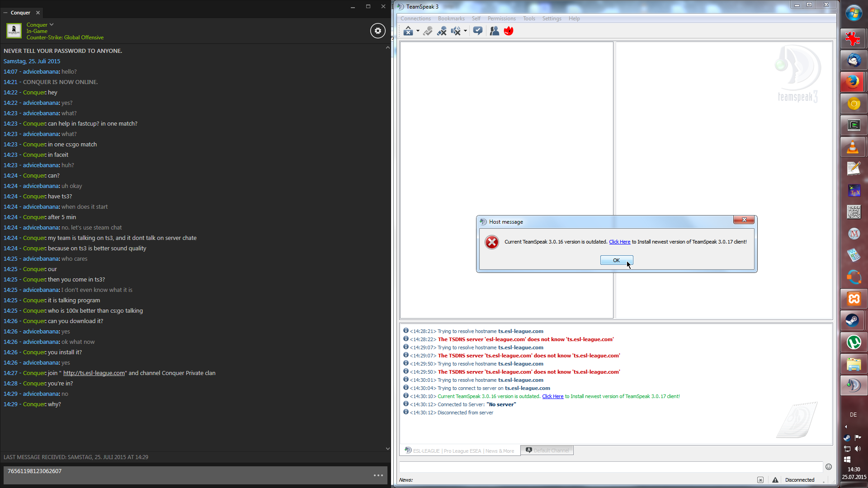Screen dimensions: 868x488
Task: Click the red flame toolbar icon
Action: coord(509,31)
